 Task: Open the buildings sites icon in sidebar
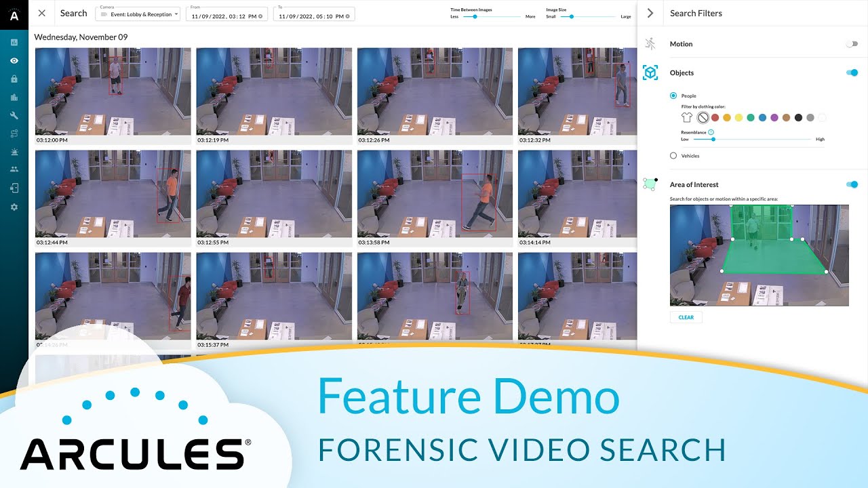click(14, 97)
